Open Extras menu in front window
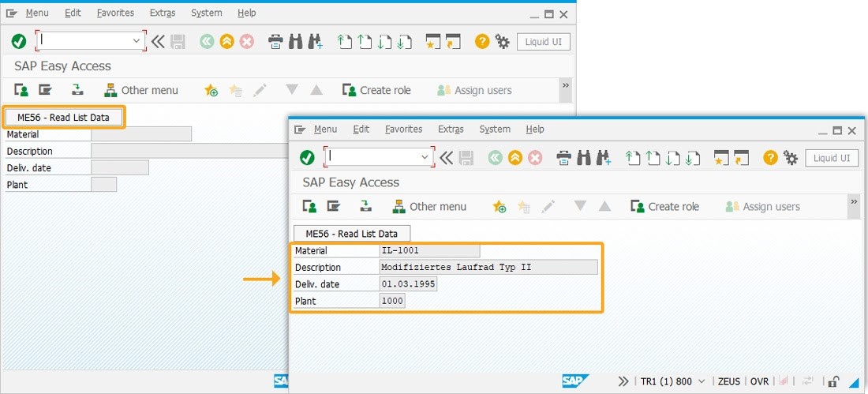Viewport: 868px width, 394px height. (451, 129)
